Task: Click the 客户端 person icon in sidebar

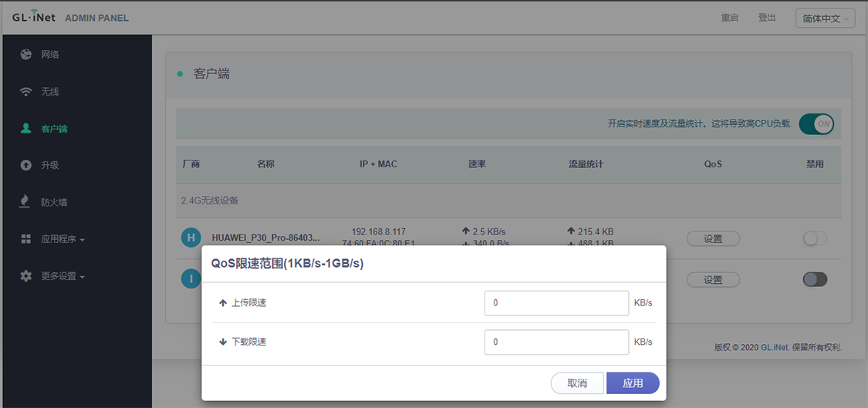Action: pyautogui.click(x=26, y=129)
